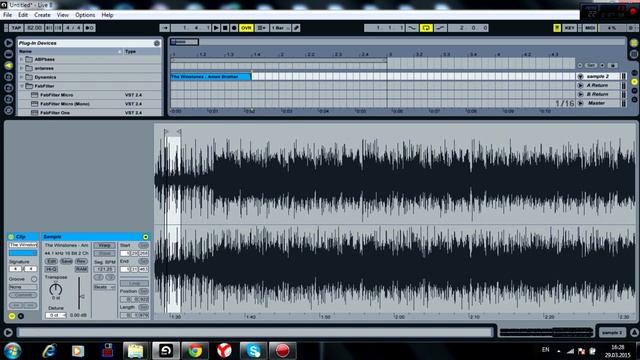Viewport: 640px width, 360px height.
Task: Click the tempo field showing 82.00
Action: (x=34, y=28)
